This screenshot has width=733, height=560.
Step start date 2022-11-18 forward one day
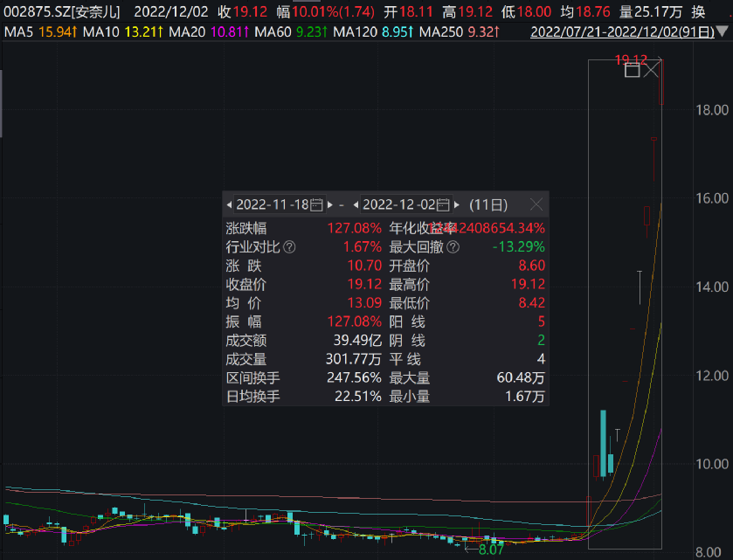pyautogui.click(x=330, y=204)
